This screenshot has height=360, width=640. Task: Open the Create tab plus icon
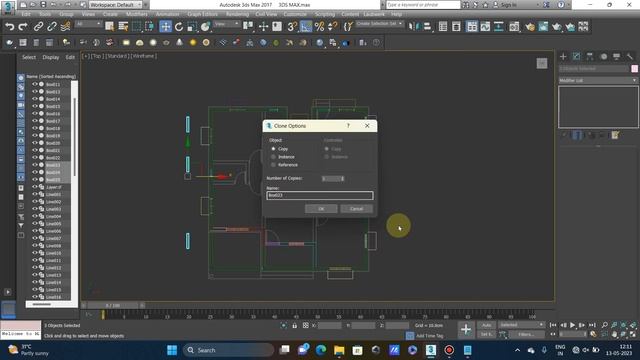563,56
